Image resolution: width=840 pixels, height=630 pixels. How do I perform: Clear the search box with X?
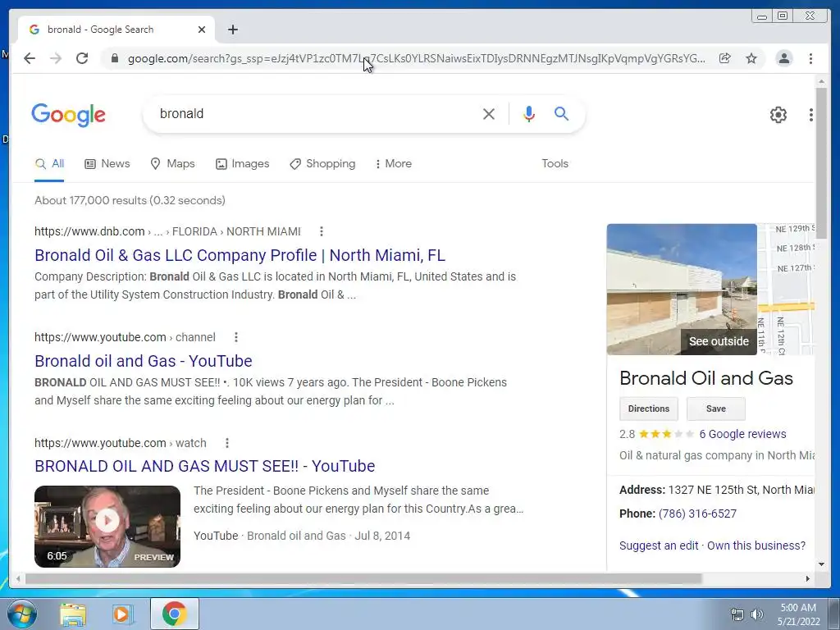(489, 114)
